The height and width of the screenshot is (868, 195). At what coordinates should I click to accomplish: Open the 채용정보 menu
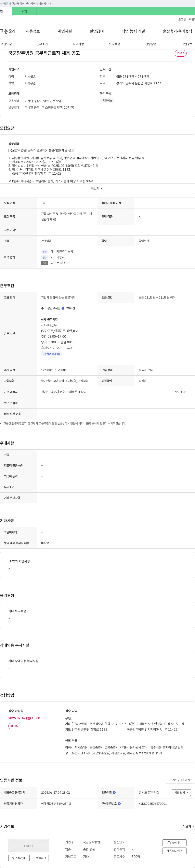pyautogui.click(x=33, y=31)
